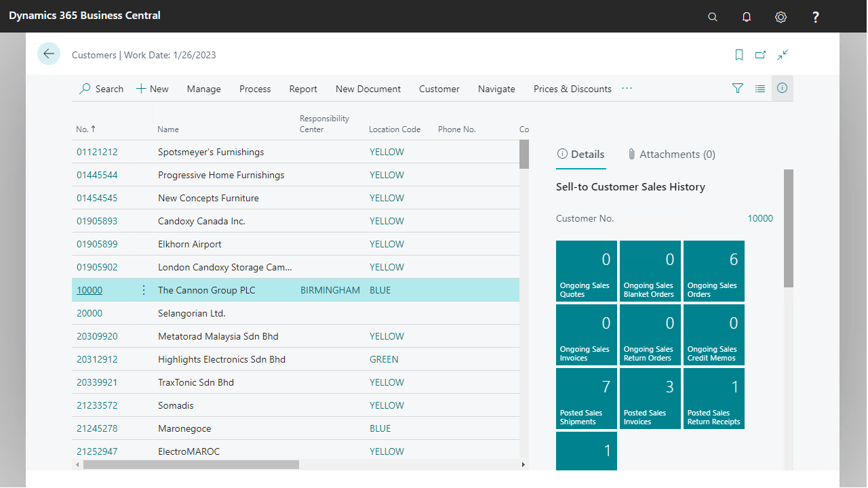868x488 pixels.
Task: Open row menu for customer 10000
Action: coord(143,290)
